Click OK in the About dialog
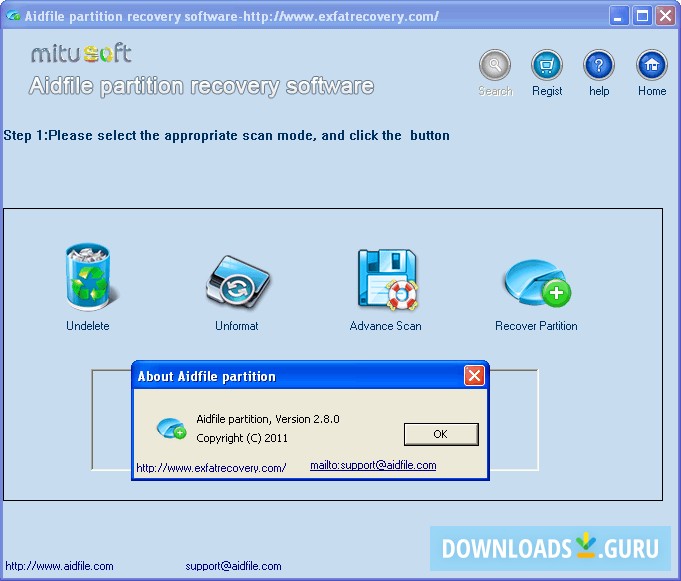This screenshot has width=681, height=581. pos(441,434)
